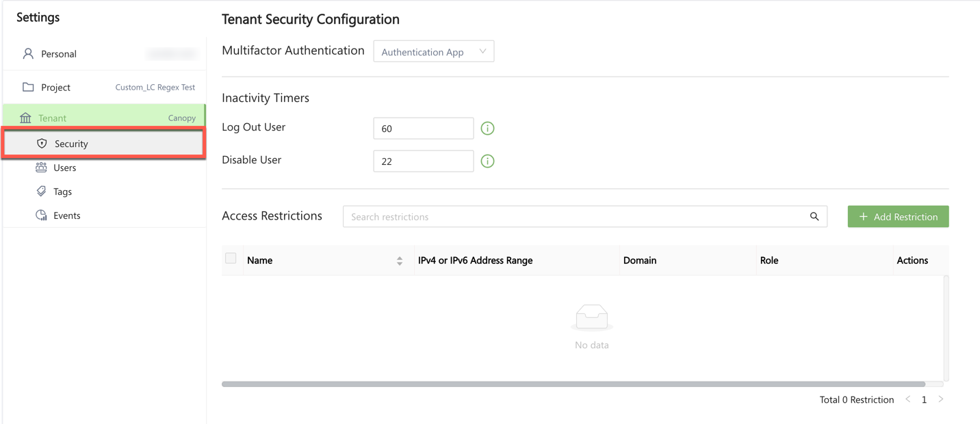Click the Tags label icon
Viewport: 980px width, 424px height.
[41, 191]
